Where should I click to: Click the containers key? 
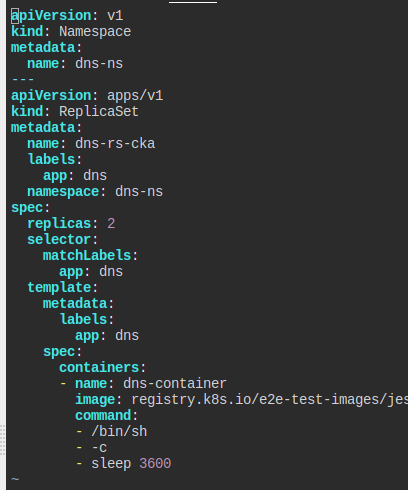99,368
